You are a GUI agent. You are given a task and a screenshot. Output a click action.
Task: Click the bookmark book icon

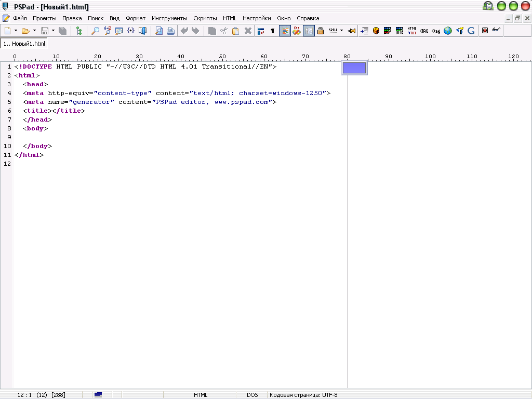142,31
